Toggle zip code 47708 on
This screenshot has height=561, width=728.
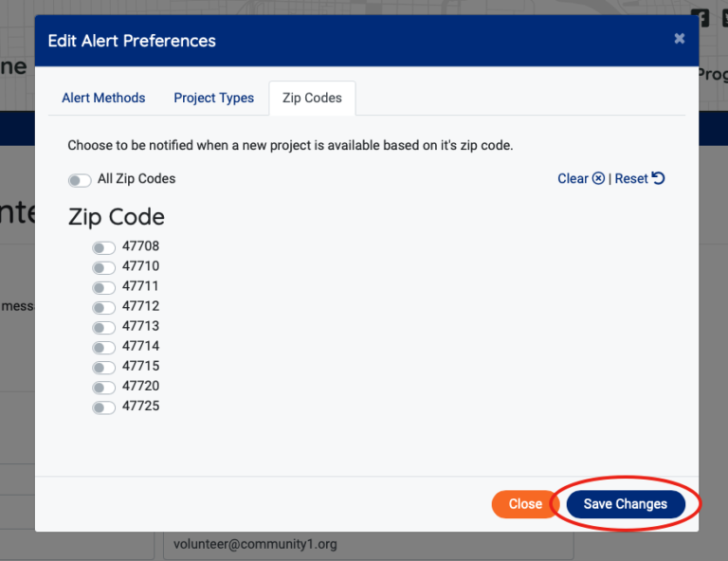tap(103, 247)
